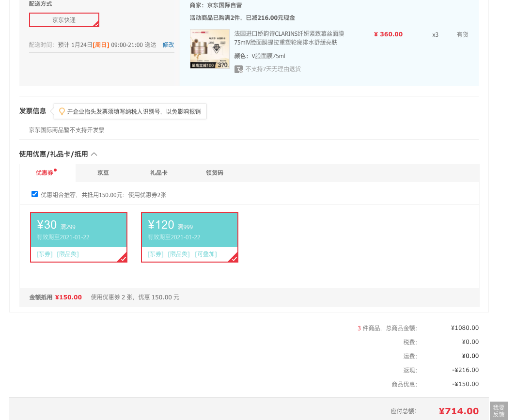Click the 不支持7天无理由退货 text
Image resolution: width=516 pixels, height=420 pixels.
(273, 69)
